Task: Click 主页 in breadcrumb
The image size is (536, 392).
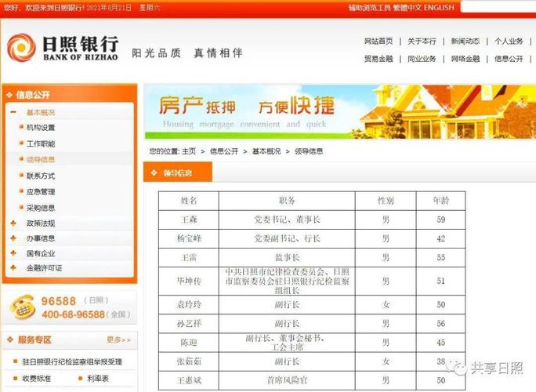Action: click(189, 151)
